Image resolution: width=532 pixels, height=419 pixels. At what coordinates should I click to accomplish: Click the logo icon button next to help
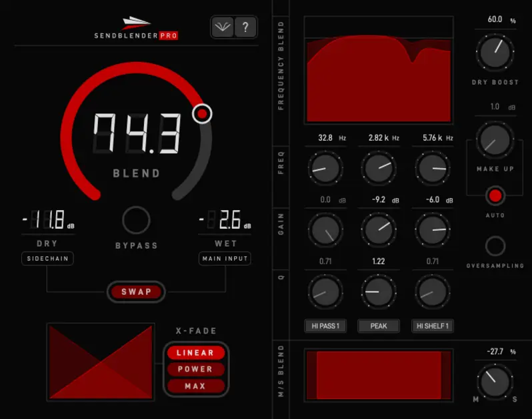click(x=223, y=27)
